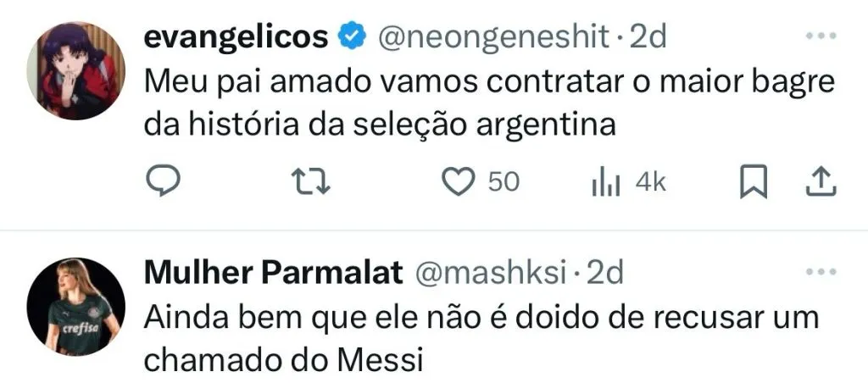Click the evangelicos display name
868x383 pixels.
(236, 36)
